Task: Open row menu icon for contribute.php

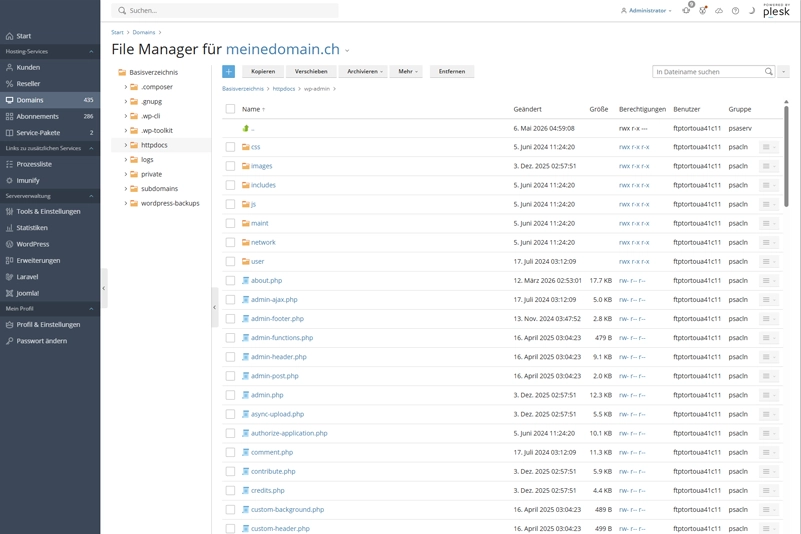Action: [769, 472]
